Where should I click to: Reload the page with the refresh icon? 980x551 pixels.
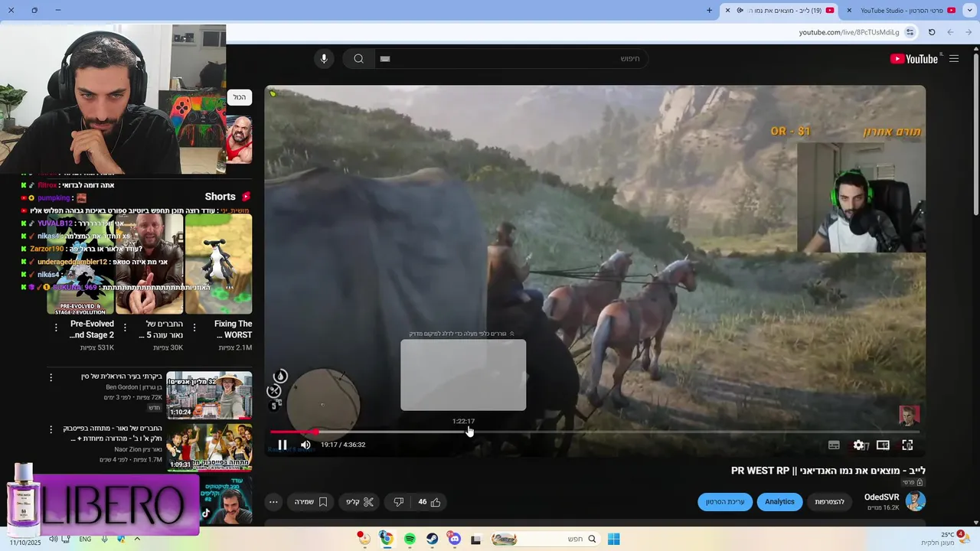[932, 32]
